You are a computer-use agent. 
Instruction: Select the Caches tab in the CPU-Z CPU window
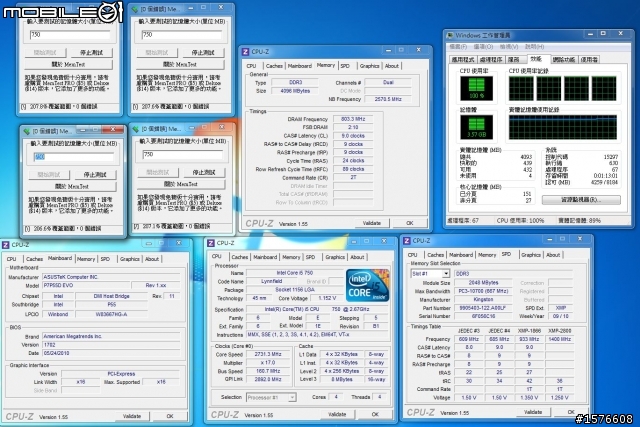click(x=240, y=257)
